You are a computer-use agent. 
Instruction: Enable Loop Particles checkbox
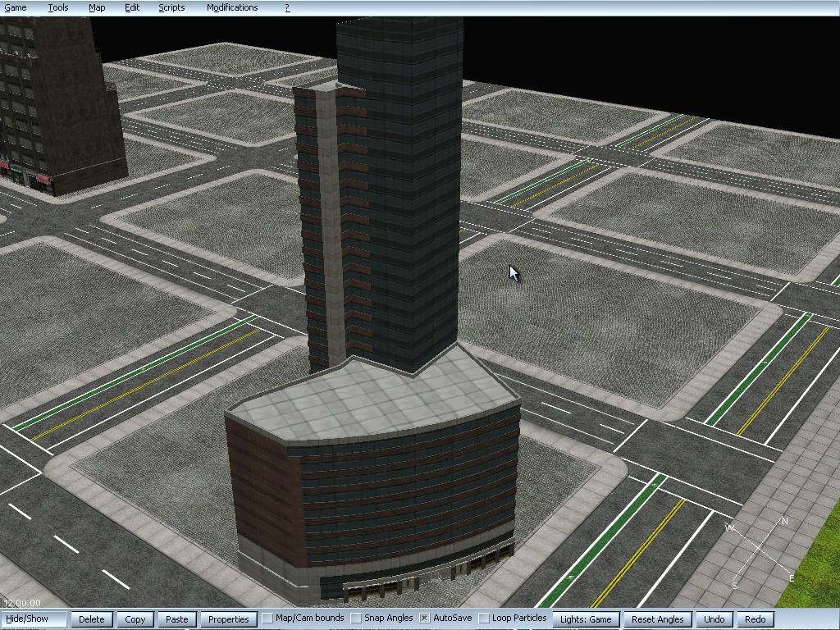point(484,618)
